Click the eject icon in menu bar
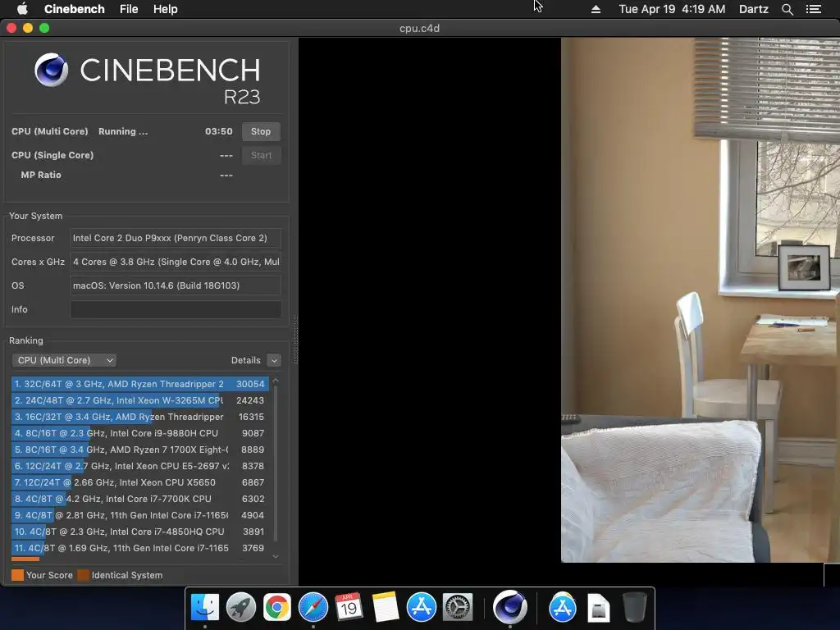 pos(596,9)
